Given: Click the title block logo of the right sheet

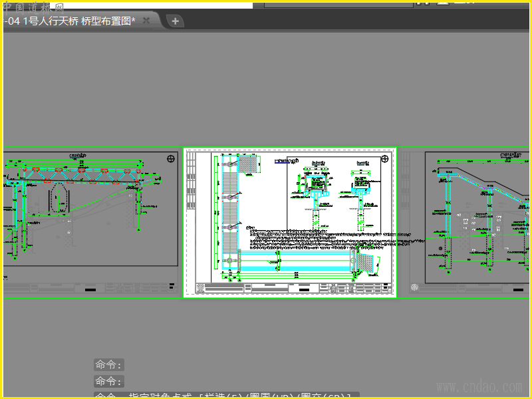Looking at the screenshot, I should 414,287.
